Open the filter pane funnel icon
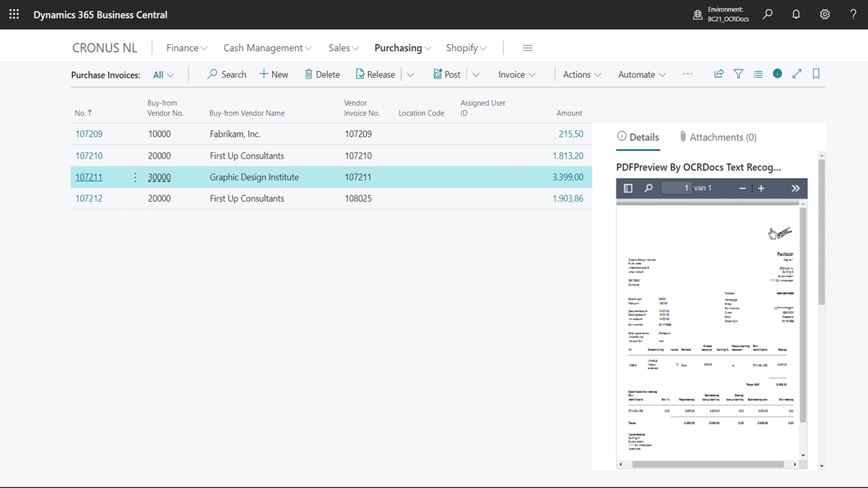The width and height of the screenshot is (868, 488). pos(738,74)
